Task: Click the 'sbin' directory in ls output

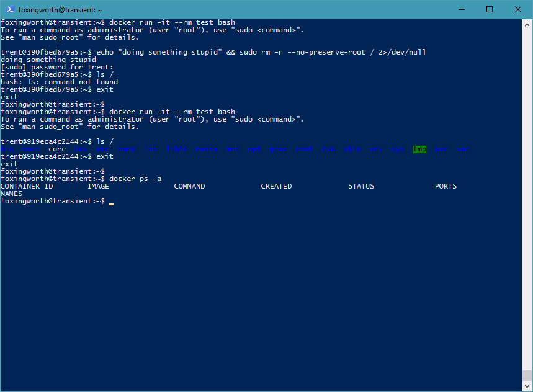Action: [352, 149]
